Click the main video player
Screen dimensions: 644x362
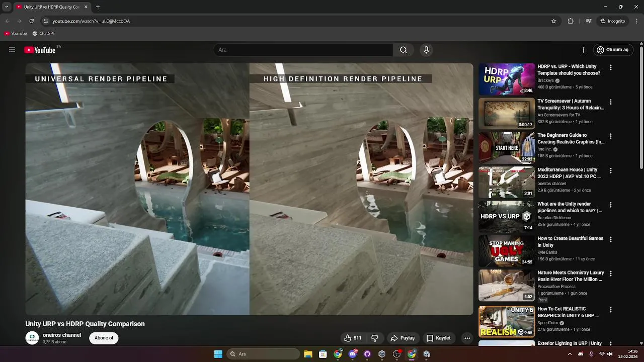(250, 189)
